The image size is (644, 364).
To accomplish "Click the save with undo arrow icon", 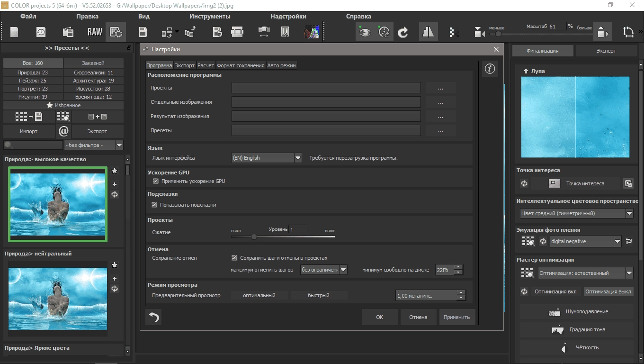I will point(217,32).
